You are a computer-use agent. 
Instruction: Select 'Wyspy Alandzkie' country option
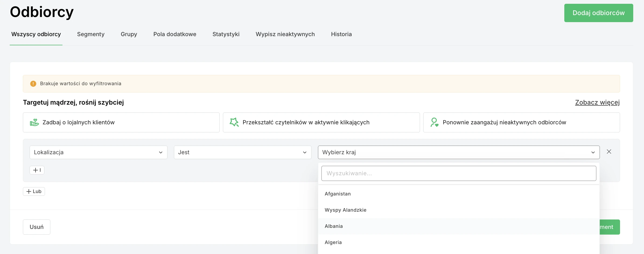coord(345,210)
